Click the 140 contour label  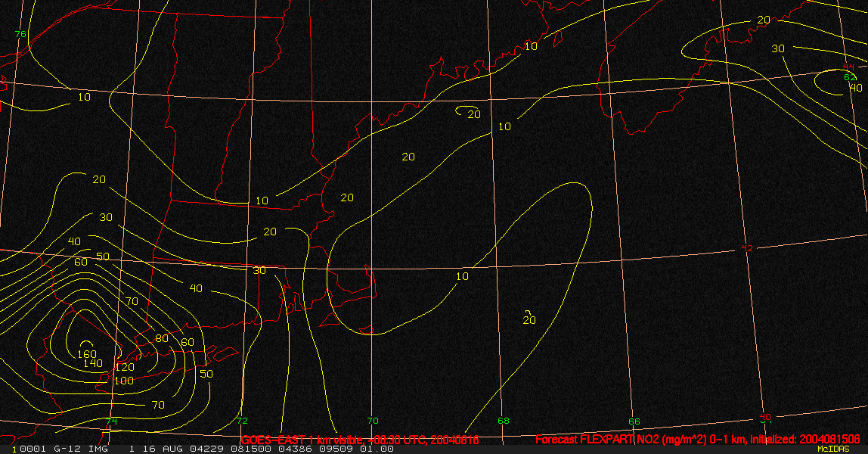click(93, 363)
